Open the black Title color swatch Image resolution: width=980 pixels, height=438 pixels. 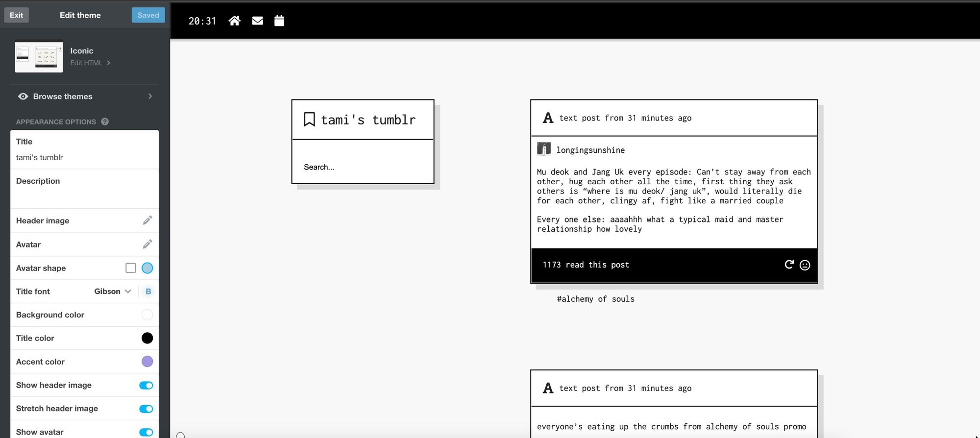click(147, 338)
